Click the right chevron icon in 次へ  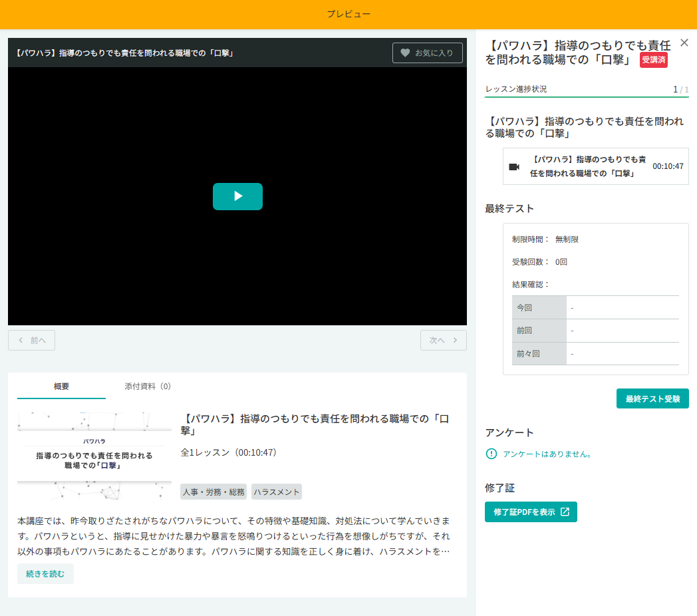(x=455, y=340)
